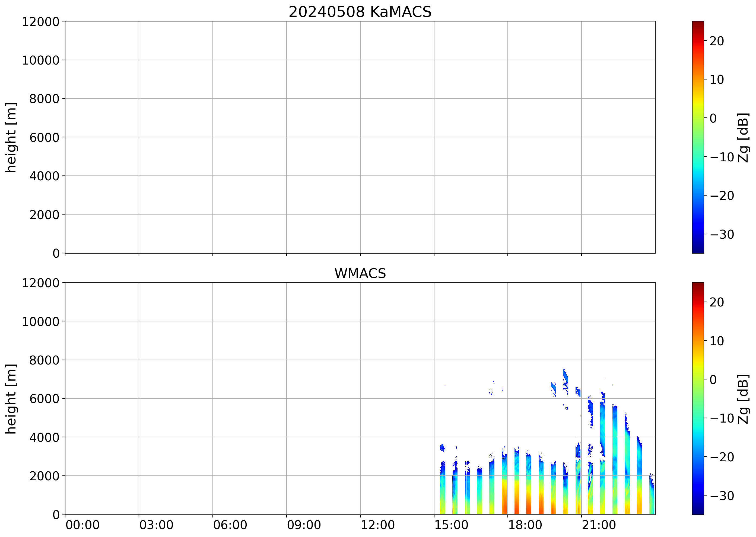756x537 pixels.
Task: Click the bottom plot's height [m] axis label
Action: point(11,399)
